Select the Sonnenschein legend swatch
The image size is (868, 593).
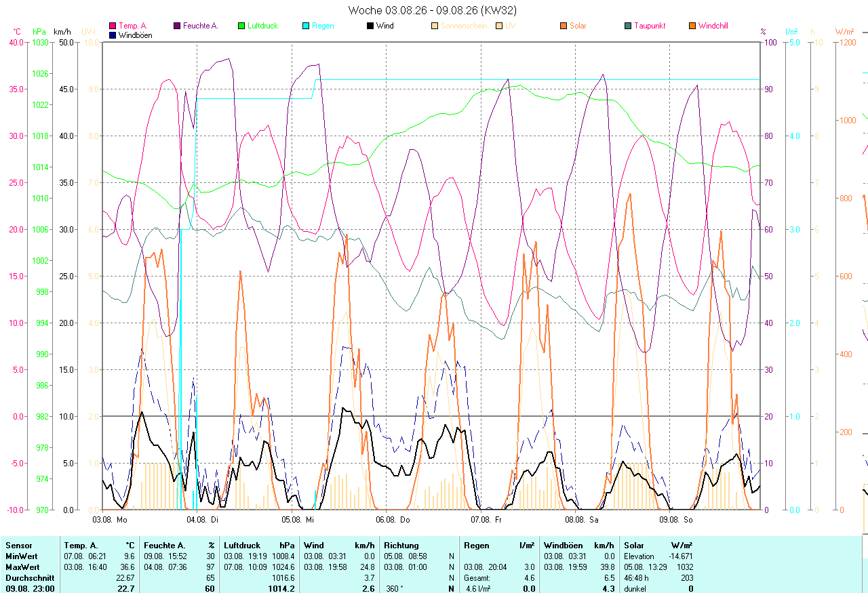click(x=435, y=26)
